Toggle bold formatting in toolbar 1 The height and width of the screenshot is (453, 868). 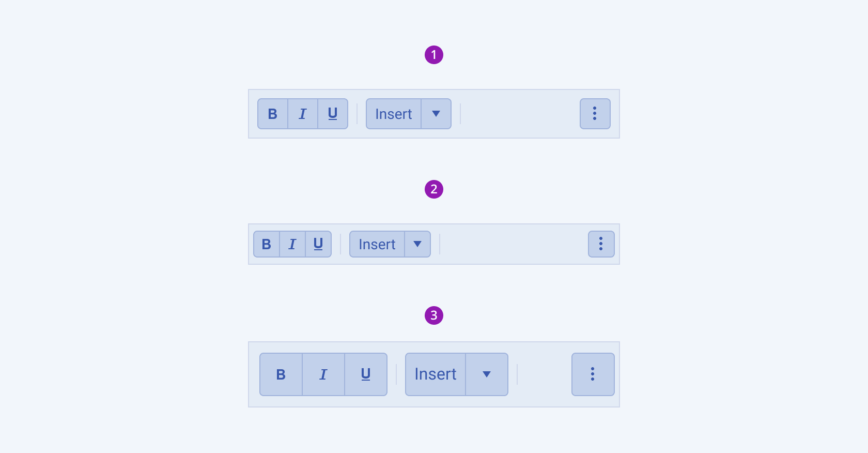(x=273, y=114)
